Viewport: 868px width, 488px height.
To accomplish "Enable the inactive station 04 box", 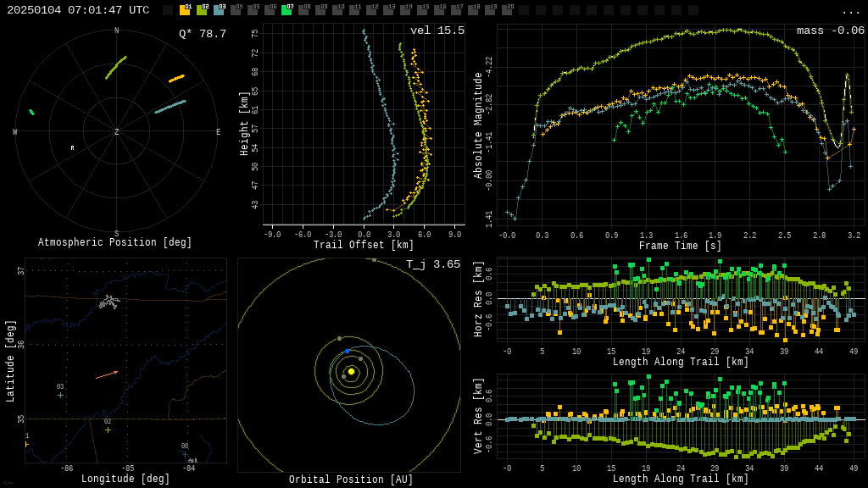I will [236, 10].
